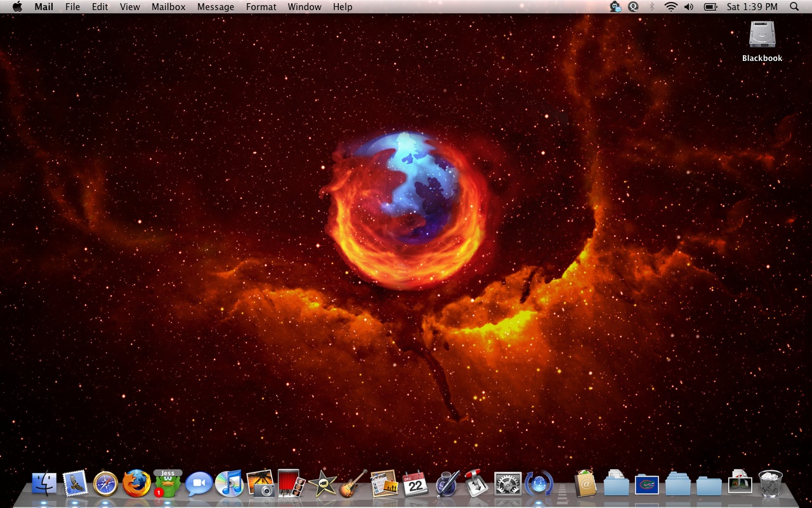Click the Sat 1:39 PM clock
Image resolution: width=812 pixels, height=508 pixels.
(752, 6)
